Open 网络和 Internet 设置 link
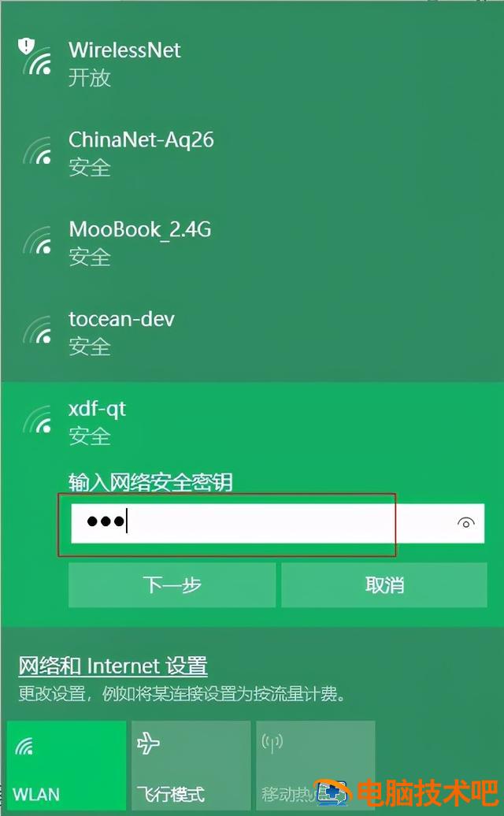Viewport: 504px width, 816px height. [113, 666]
